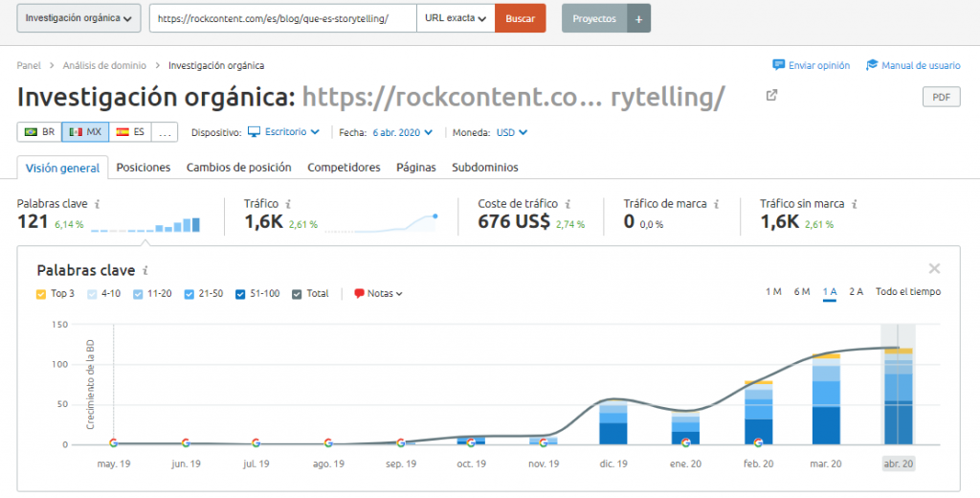Toggle the 4-10 positions checkbox

point(91,293)
